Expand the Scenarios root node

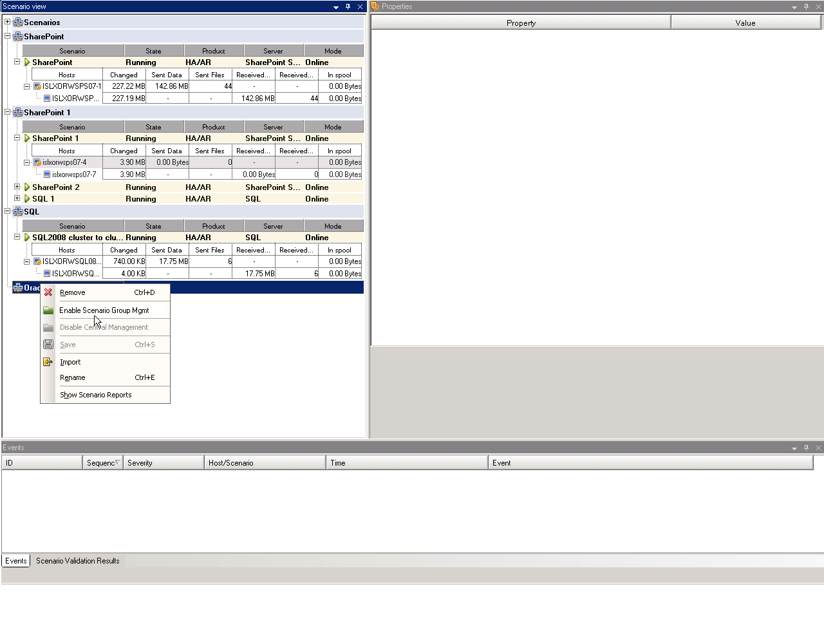tap(6, 21)
